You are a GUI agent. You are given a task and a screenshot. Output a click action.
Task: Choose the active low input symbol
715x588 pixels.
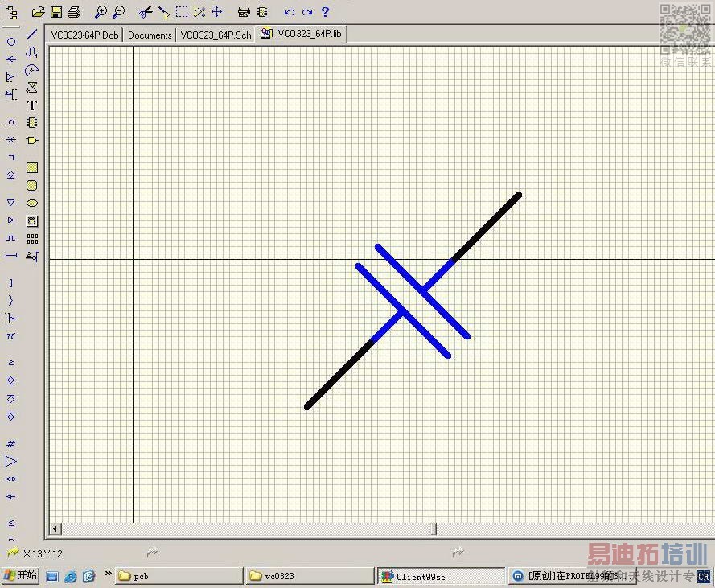(x=11, y=94)
